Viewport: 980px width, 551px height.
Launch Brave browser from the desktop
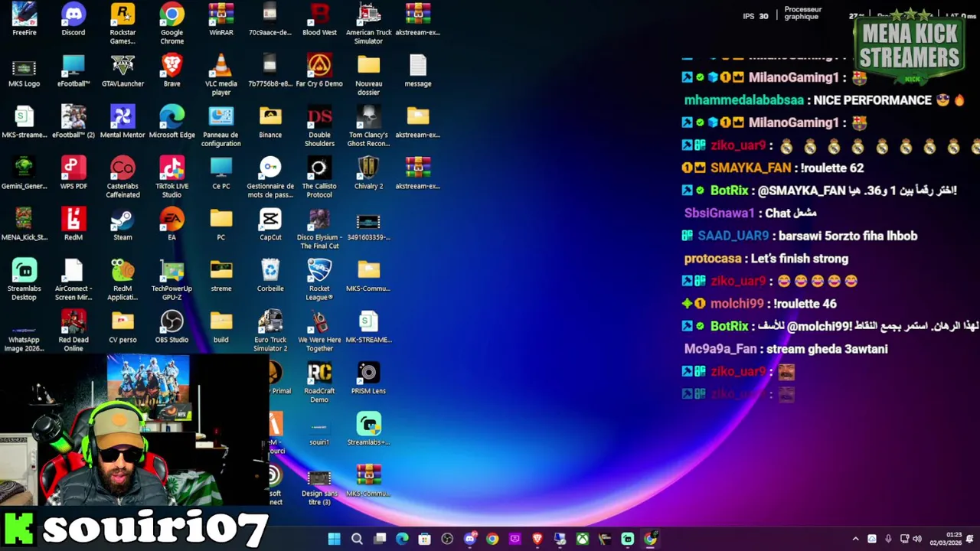pyautogui.click(x=171, y=70)
